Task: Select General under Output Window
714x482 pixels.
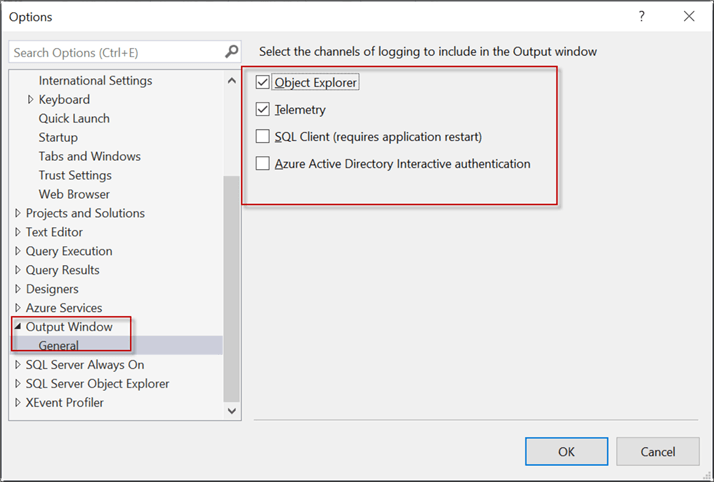Action: 59,346
